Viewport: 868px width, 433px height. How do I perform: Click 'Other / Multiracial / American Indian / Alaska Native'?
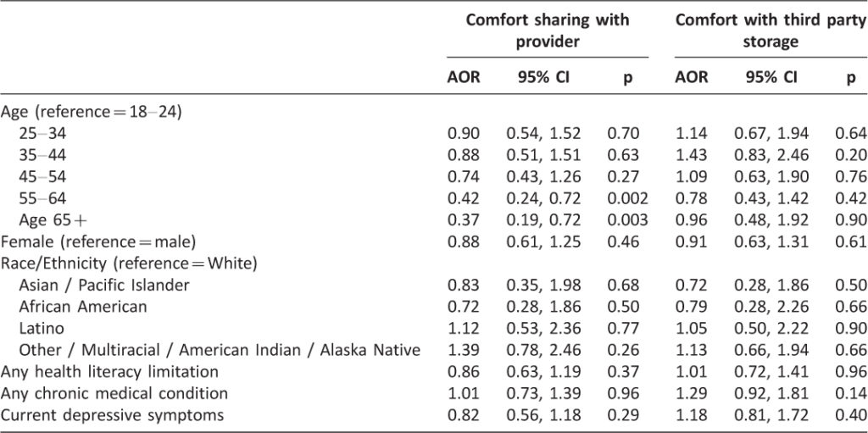(220, 350)
